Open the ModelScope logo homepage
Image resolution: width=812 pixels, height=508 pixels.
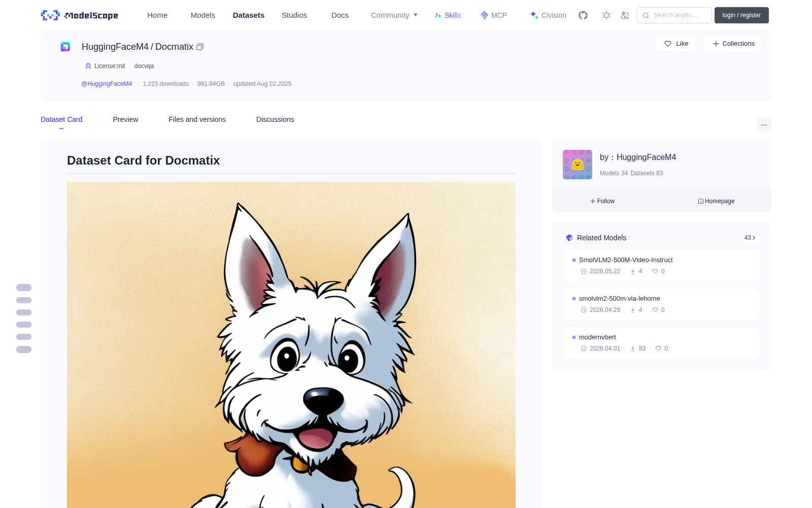click(x=80, y=15)
